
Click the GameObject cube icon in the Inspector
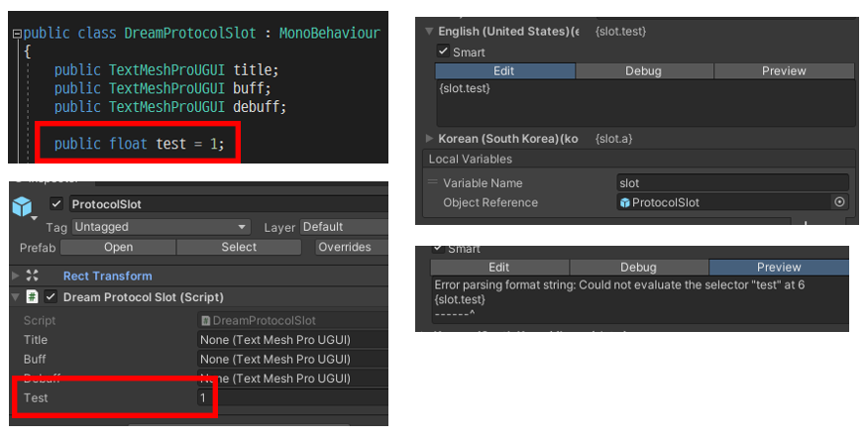click(22, 206)
